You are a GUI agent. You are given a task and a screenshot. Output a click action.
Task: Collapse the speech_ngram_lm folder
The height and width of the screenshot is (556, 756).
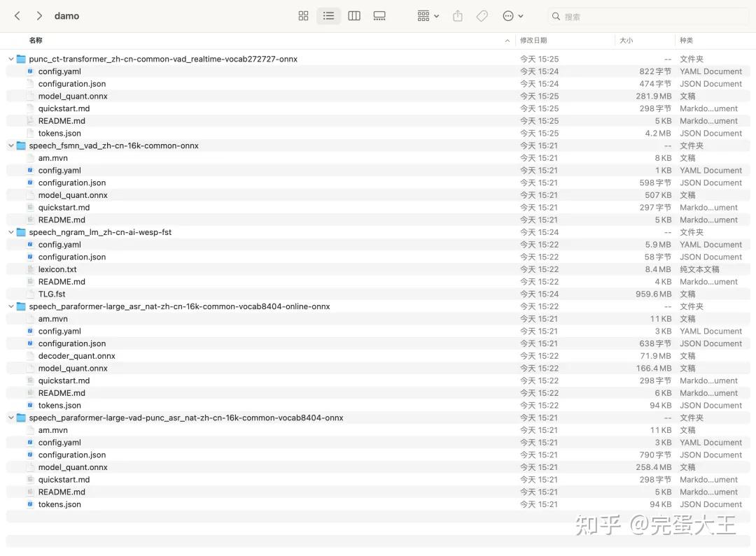[x=10, y=231]
